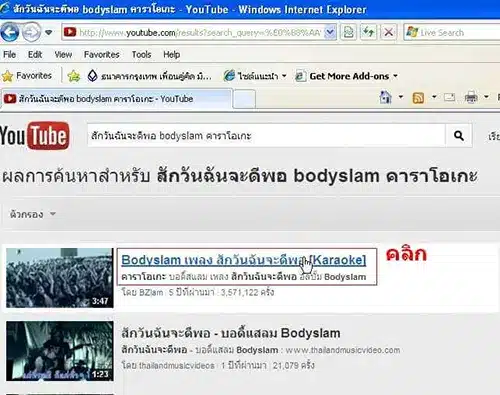The height and width of the screenshot is (395, 500).
Task: Stop loading with the red X icon
Action: pos(388,32)
